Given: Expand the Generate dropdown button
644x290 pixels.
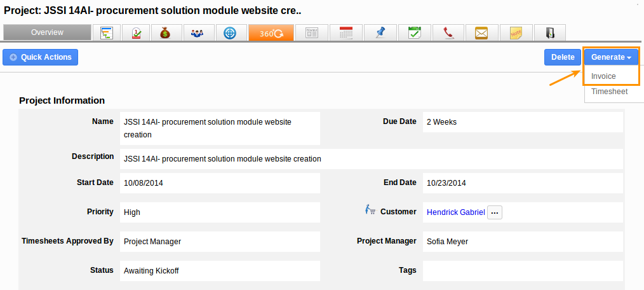Looking at the screenshot, I should point(611,57).
